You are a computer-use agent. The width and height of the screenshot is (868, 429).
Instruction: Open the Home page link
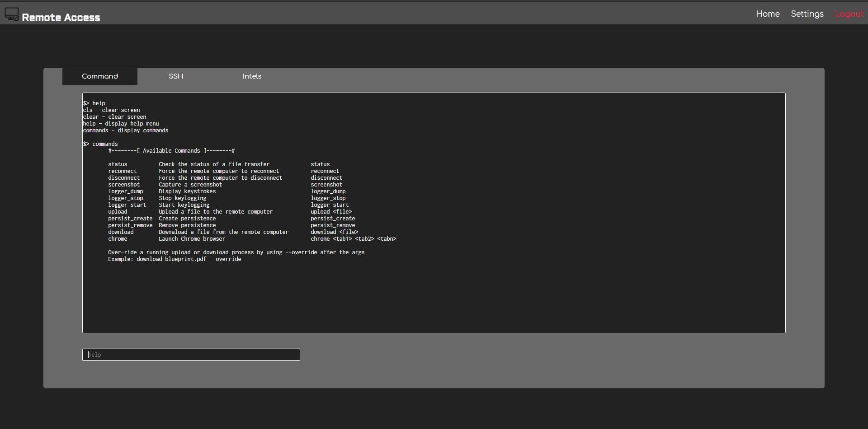768,14
